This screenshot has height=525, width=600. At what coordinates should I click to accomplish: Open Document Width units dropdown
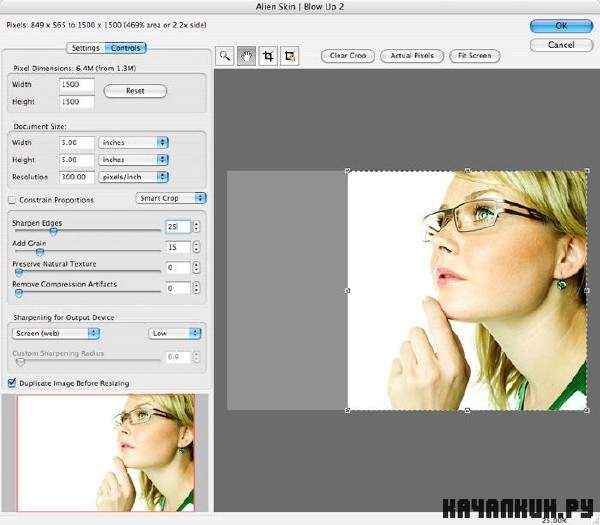pos(133,143)
